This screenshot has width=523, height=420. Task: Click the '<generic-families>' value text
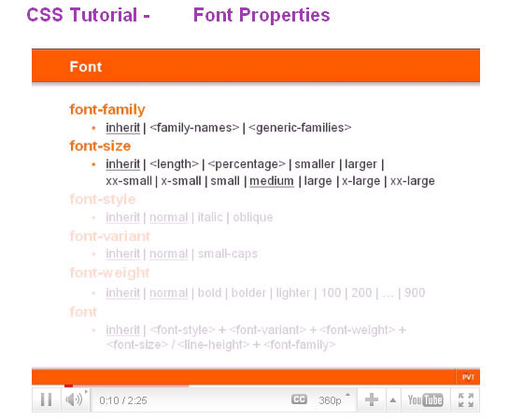[300, 128]
